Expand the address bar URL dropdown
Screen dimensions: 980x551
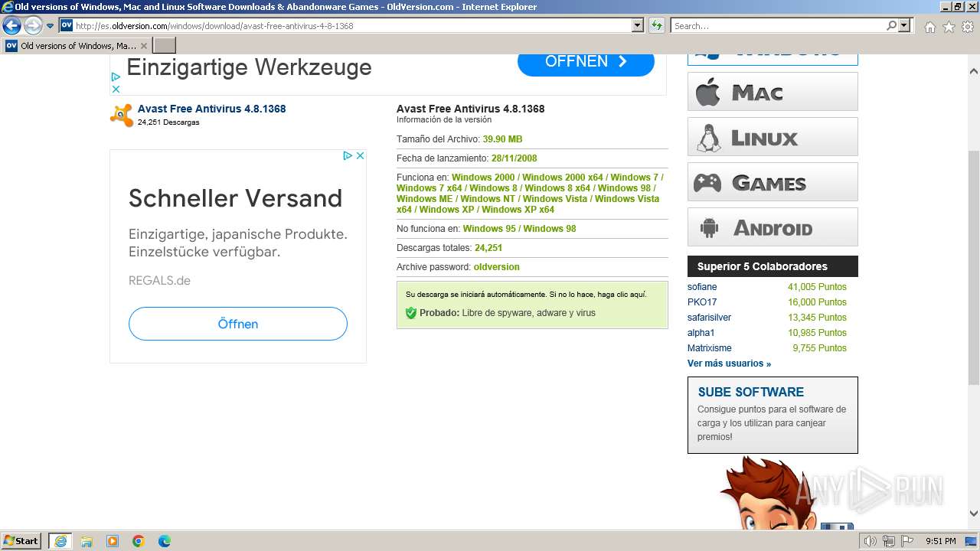[x=638, y=26]
